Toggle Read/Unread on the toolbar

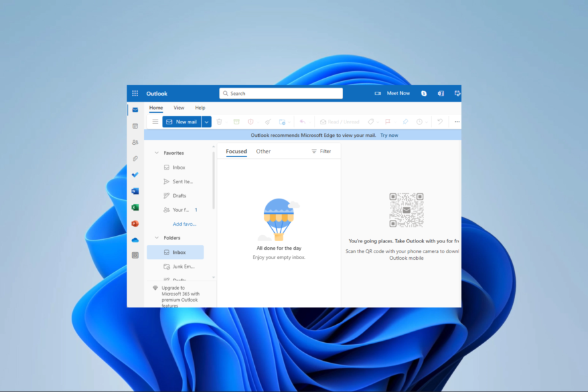(x=338, y=122)
